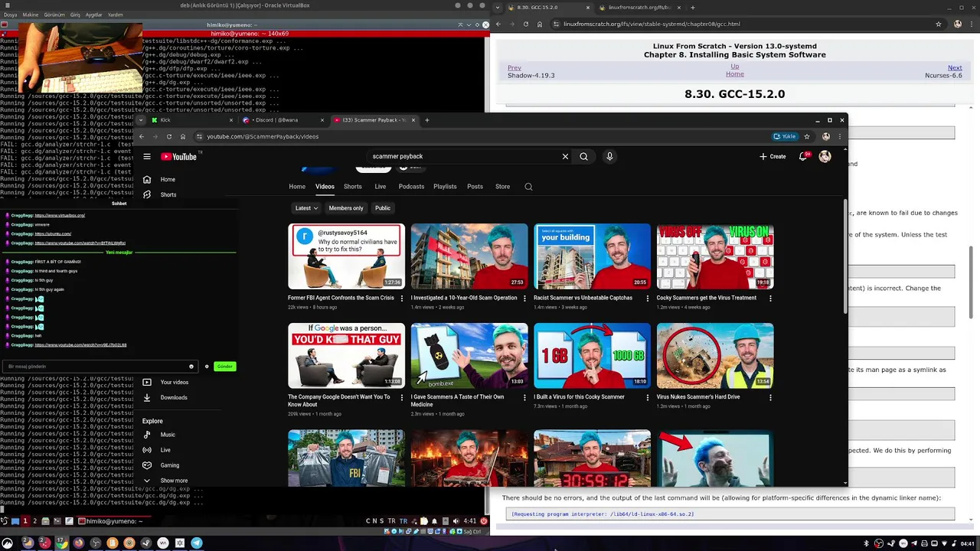Open options for Cocky Scammers Virus Treatment video
The width and height of the screenshot is (980, 551).
click(770, 298)
